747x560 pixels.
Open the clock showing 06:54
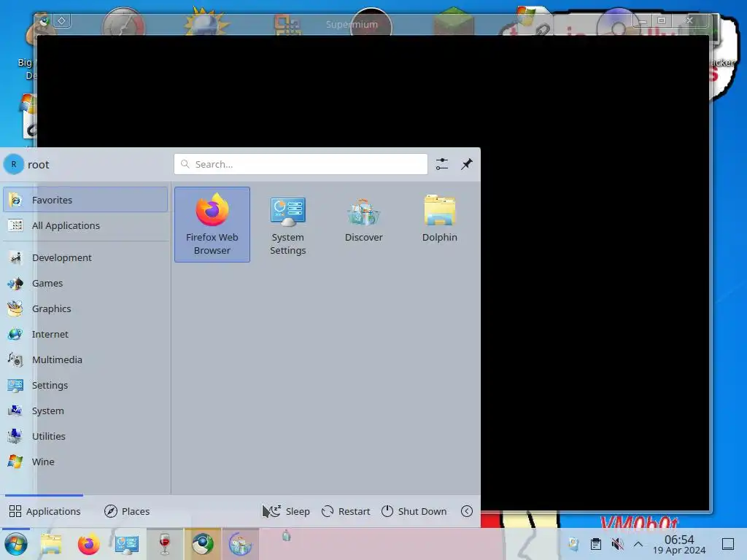coord(679,544)
